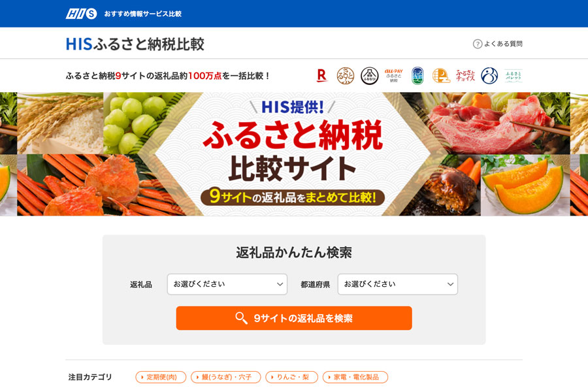
Task: Click the HIS logo in the header
Action: pyautogui.click(x=82, y=14)
